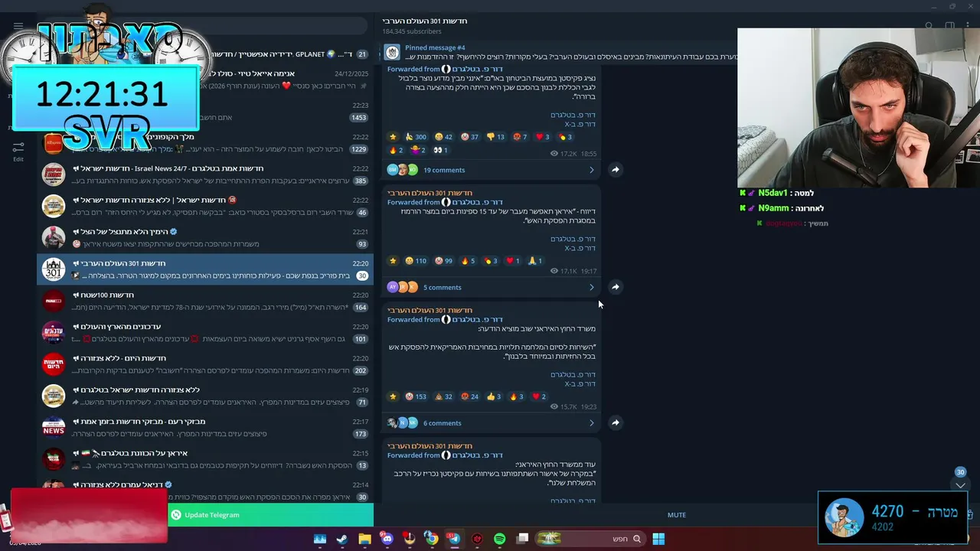980x551 pixels.
Task: Open chat איראן על הכוונת בטלגרם
Action: coord(205,458)
